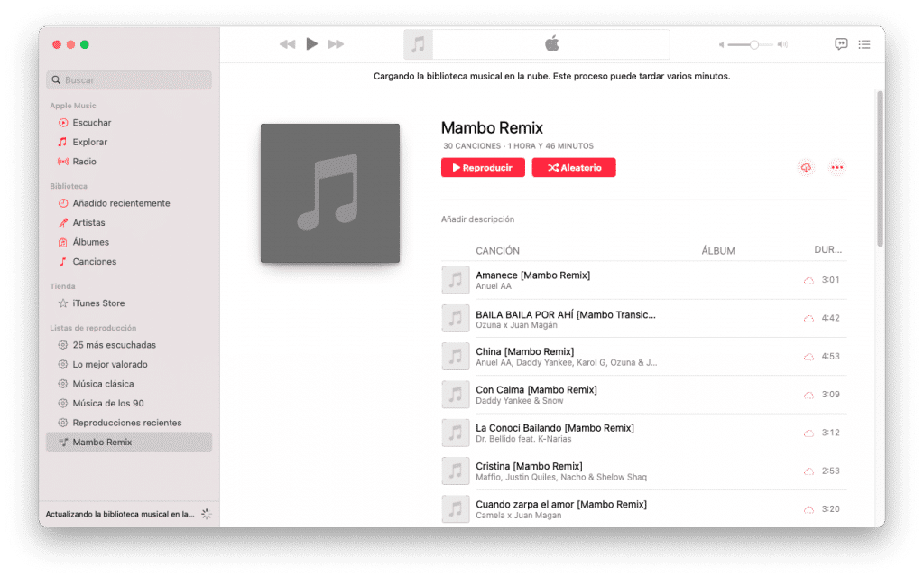
Task: Adjust the volume slider knob
Action: pos(753,45)
